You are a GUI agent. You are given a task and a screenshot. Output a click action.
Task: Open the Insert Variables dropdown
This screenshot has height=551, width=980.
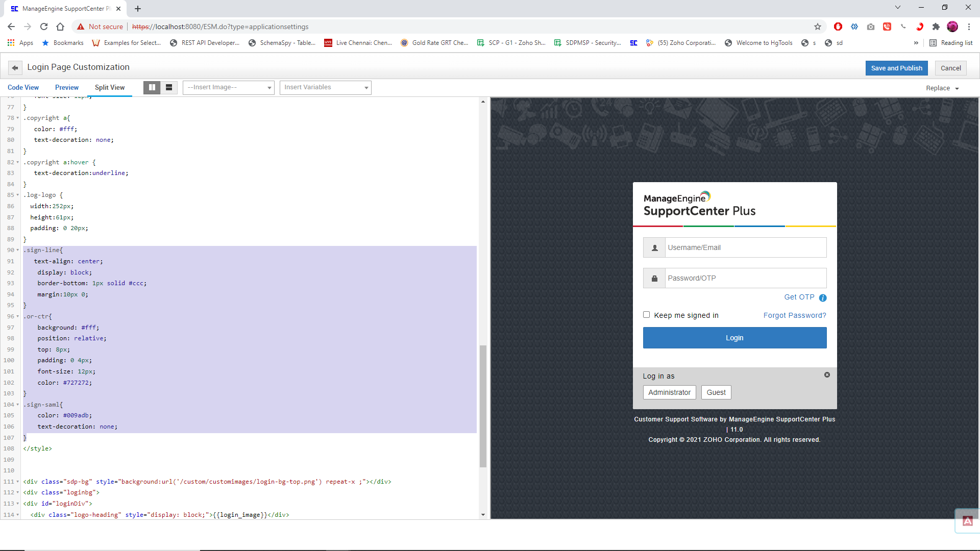pos(325,88)
